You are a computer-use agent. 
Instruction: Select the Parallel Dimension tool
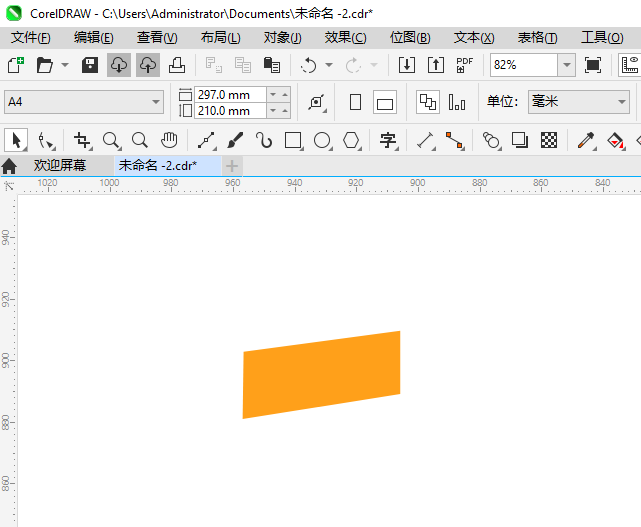426,140
